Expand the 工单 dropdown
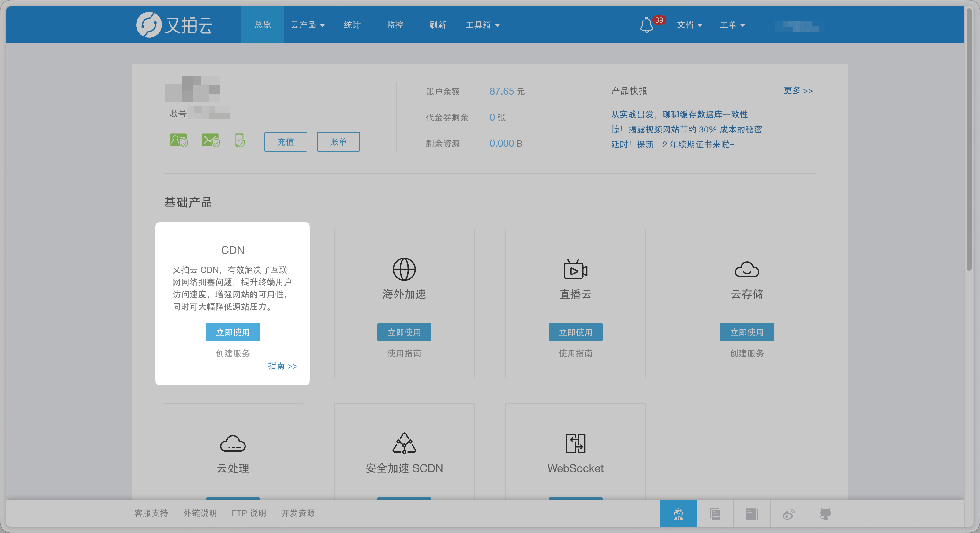Screen dimensions: 980x533 pos(732,25)
